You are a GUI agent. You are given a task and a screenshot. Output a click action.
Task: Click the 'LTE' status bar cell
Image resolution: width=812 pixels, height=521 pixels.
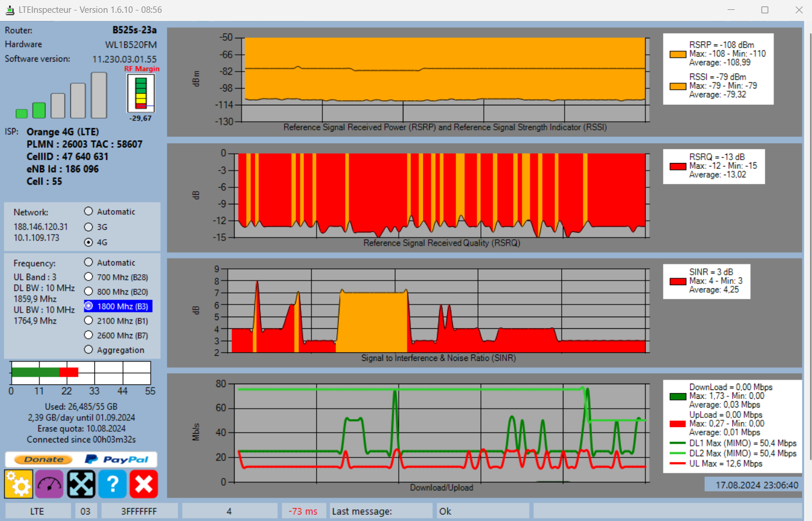coord(37,511)
